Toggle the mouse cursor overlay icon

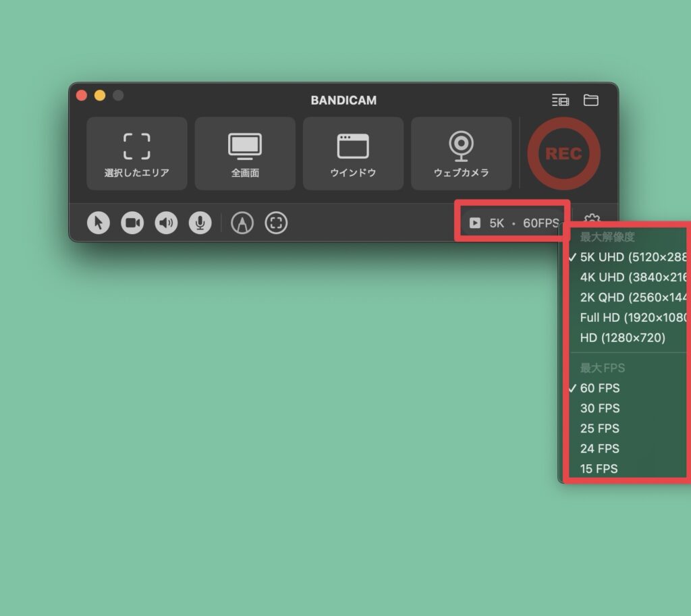pos(99,223)
